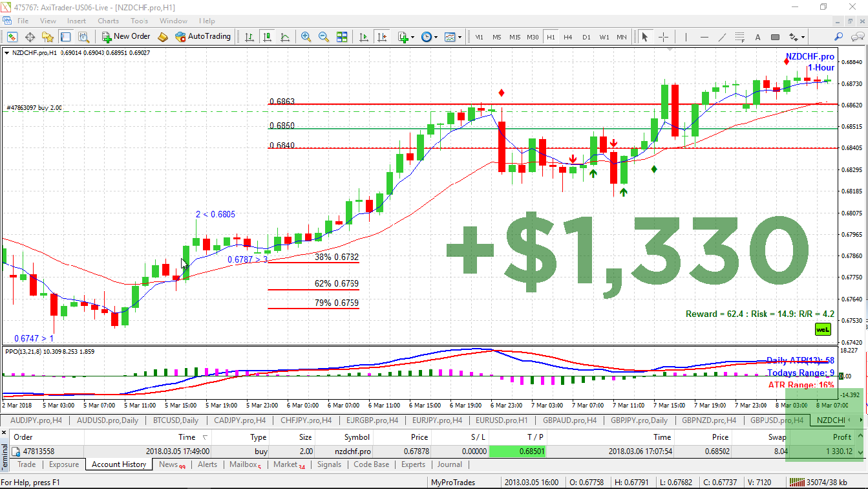
Task: Open the Tools menu
Action: (140, 21)
